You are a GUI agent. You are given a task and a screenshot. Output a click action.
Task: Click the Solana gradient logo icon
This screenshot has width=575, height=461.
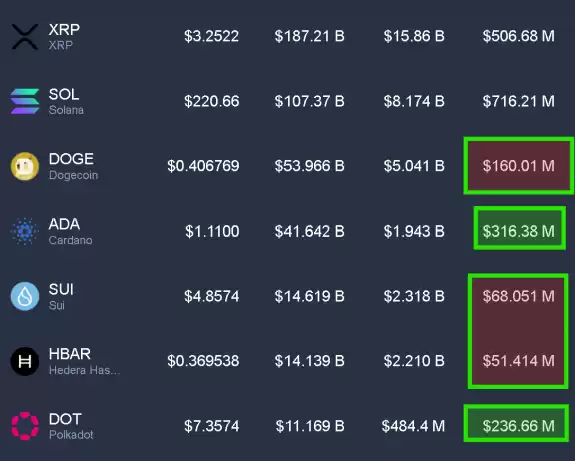[25, 102]
